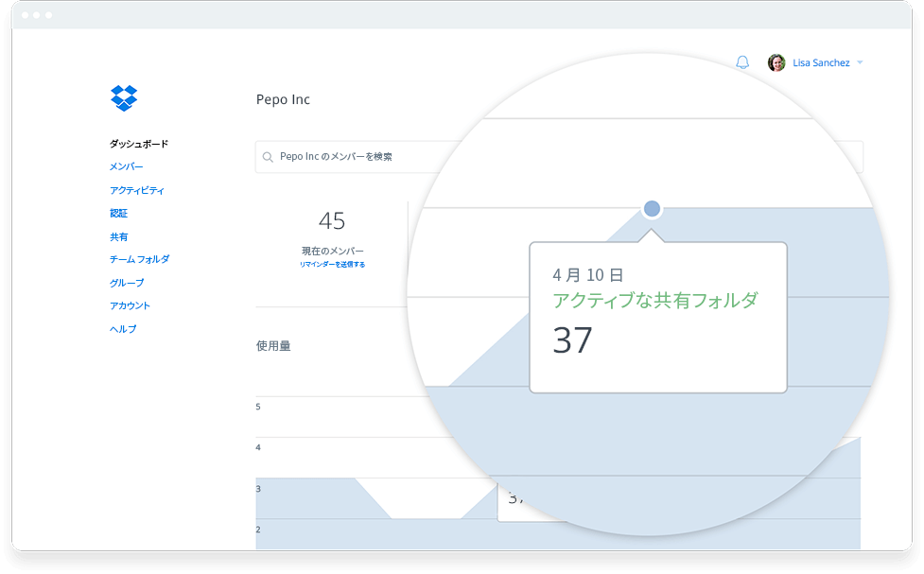
Task: Click the tooltip showing 37 active shared folders
Action: coord(656,317)
